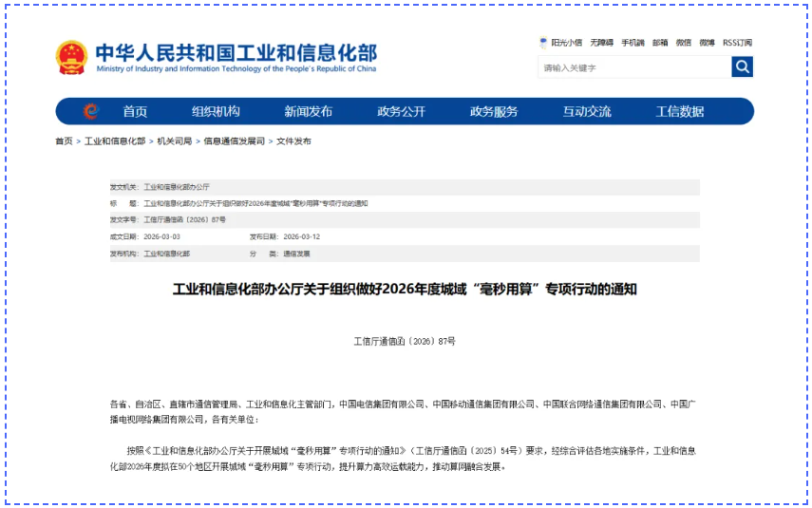Open the 首页 navigation tab
The width and height of the screenshot is (812, 508).
pyautogui.click(x=135, y=111)
